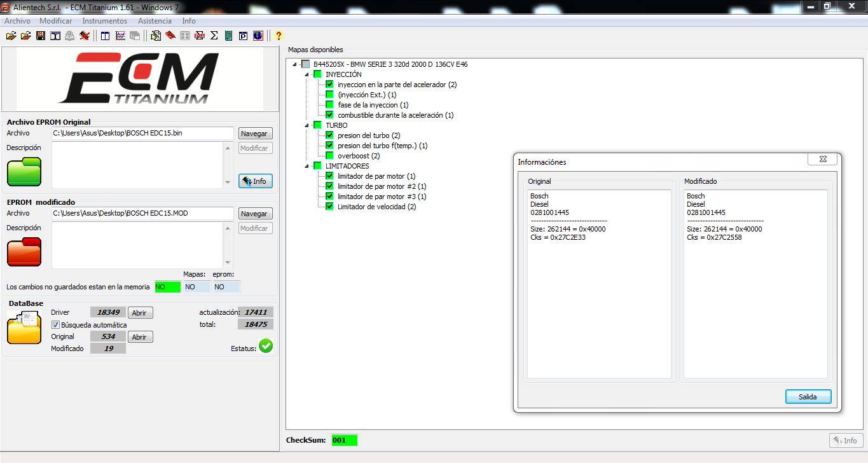Click the toolbar icon with a T bar
868x463 pixels.
55,36
